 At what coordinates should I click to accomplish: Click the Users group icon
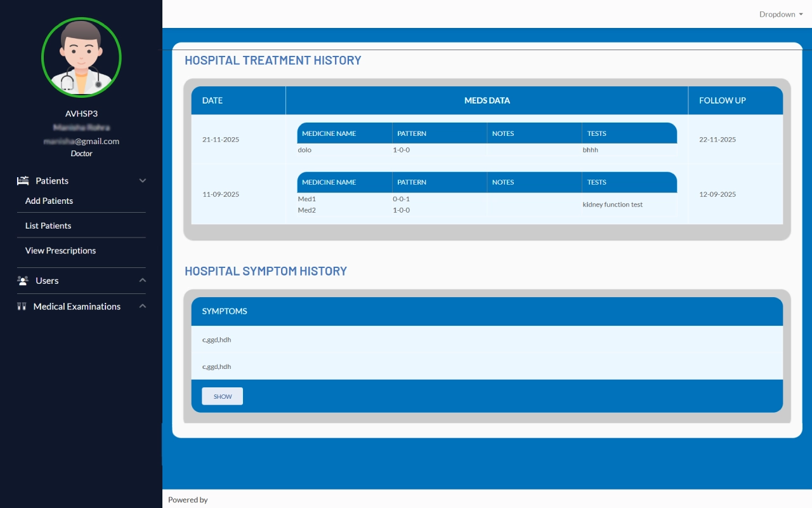(23, 281)
